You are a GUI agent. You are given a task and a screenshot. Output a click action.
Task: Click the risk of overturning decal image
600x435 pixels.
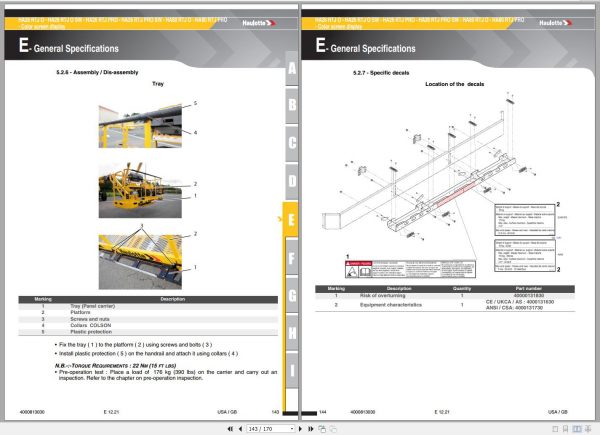[x=410, y=269]
